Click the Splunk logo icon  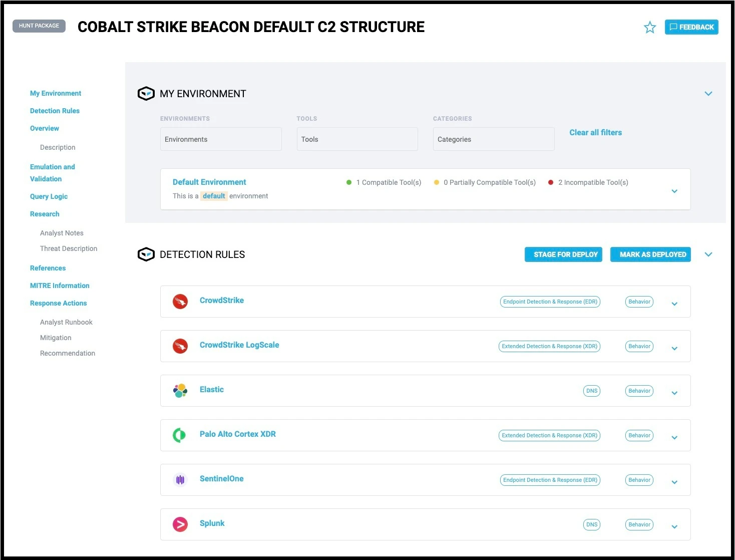click(x=180, y=524)
